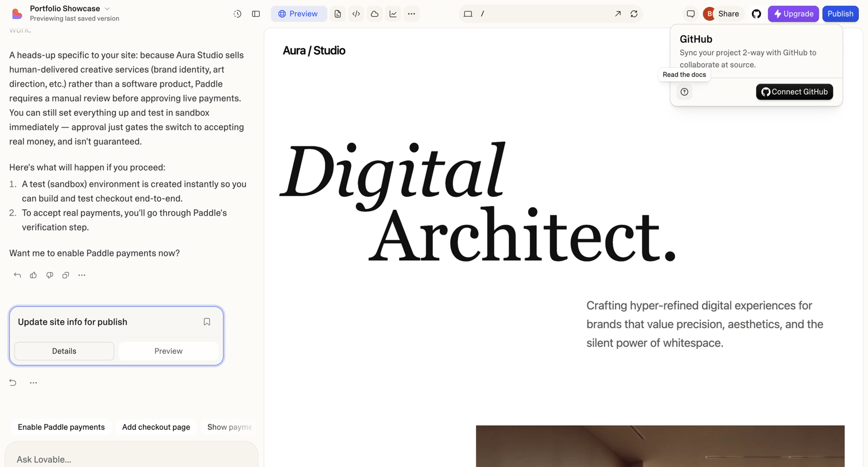868x467 pixels.
Task: Open message more options ellipsis
Action: [82, 275]
